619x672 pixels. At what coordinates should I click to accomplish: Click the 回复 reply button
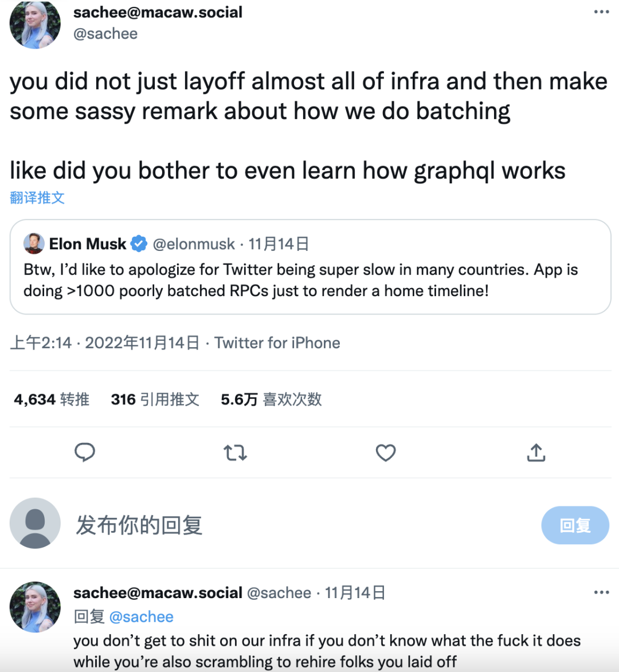tap(575, 524)
